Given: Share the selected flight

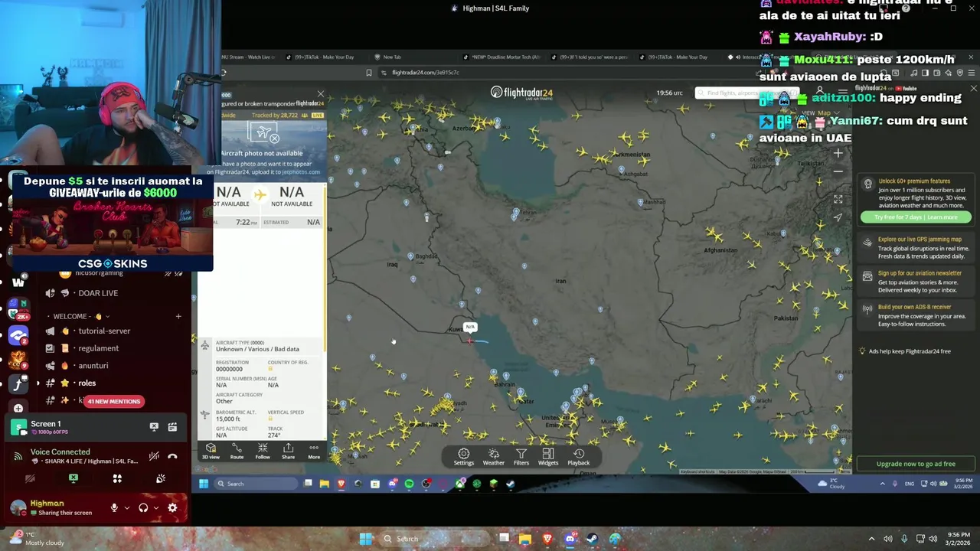Looking at the screenshot, I should coord(288,452).
